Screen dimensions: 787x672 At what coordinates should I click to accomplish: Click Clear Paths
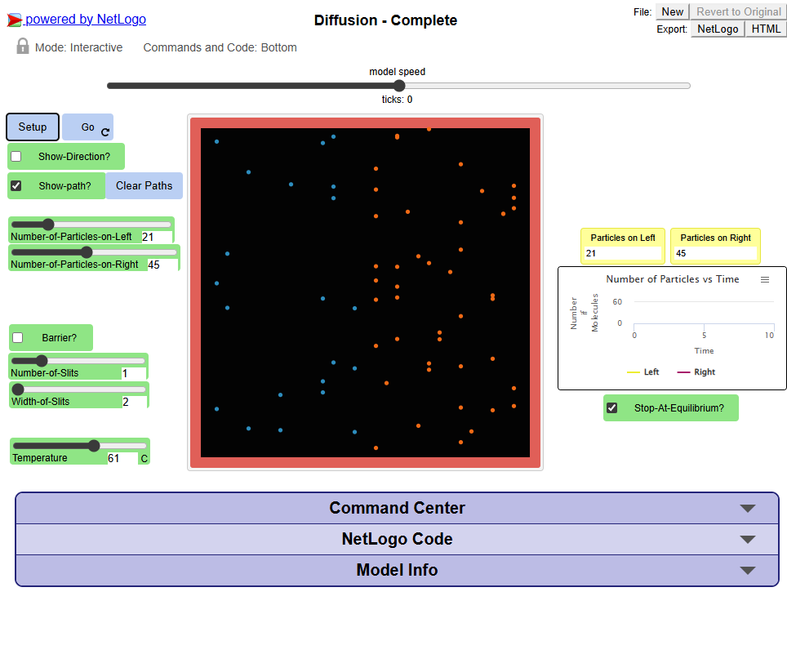click(x=144, y=185)
